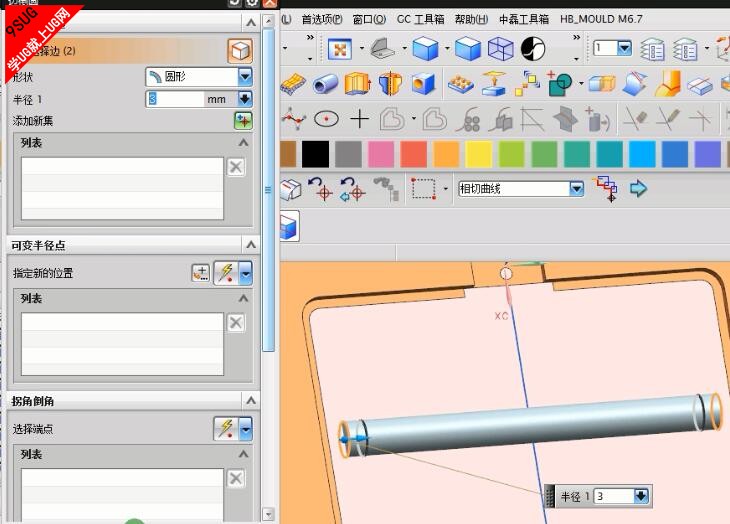Image resolution: width=730 pixels, height=524 pixels.
Task: Click the spline through points tool
Action: click(294, 119)
